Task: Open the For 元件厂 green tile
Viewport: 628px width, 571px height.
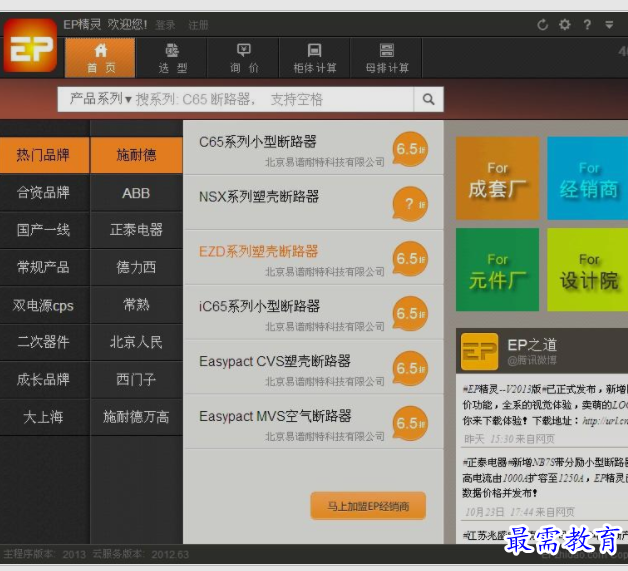Action: coord(497,269)
